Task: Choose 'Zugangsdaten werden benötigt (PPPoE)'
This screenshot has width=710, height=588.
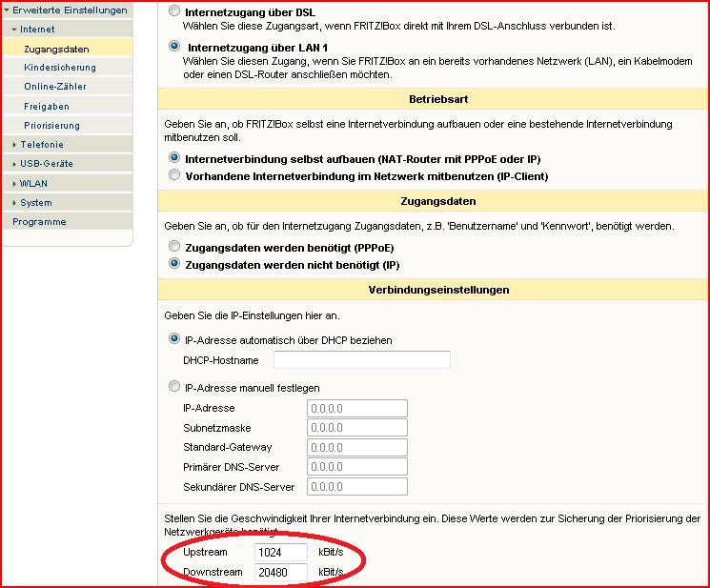Action: [x=174, y=247]
